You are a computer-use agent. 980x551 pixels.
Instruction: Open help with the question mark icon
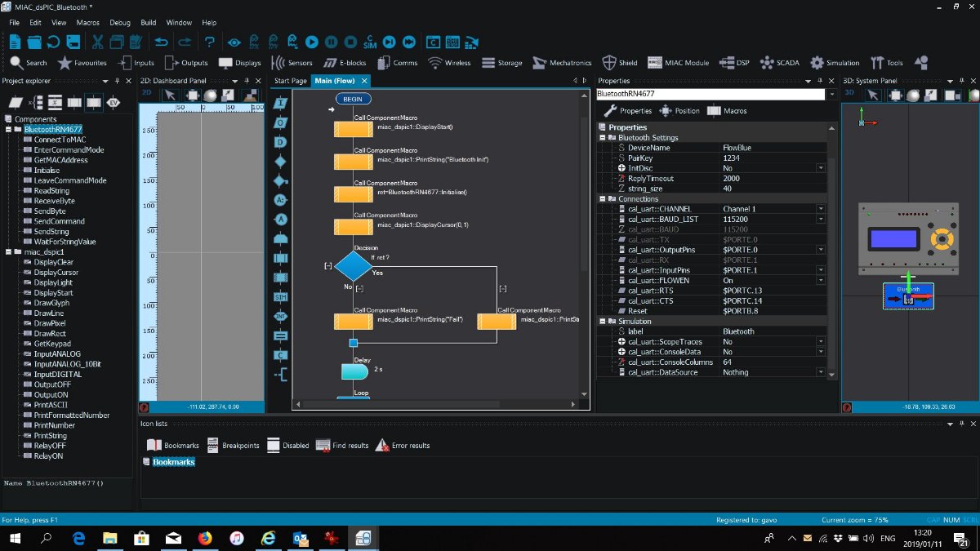click(x=210, y=42)
